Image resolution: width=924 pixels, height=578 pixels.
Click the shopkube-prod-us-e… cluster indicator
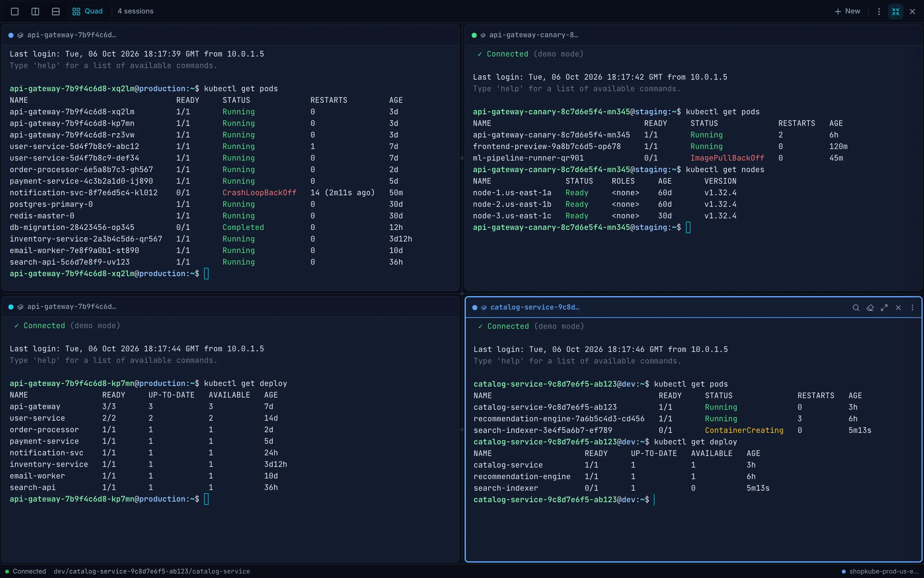pos(880,571)
